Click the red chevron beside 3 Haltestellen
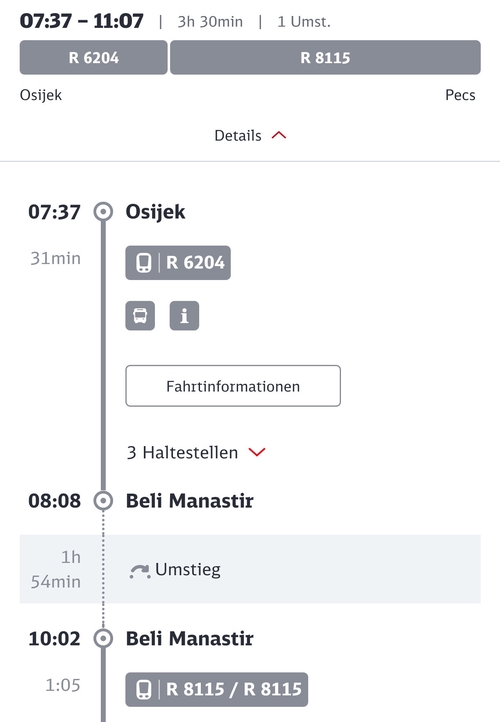This screenshot has height=722, width=500. (x=257, y=452)
